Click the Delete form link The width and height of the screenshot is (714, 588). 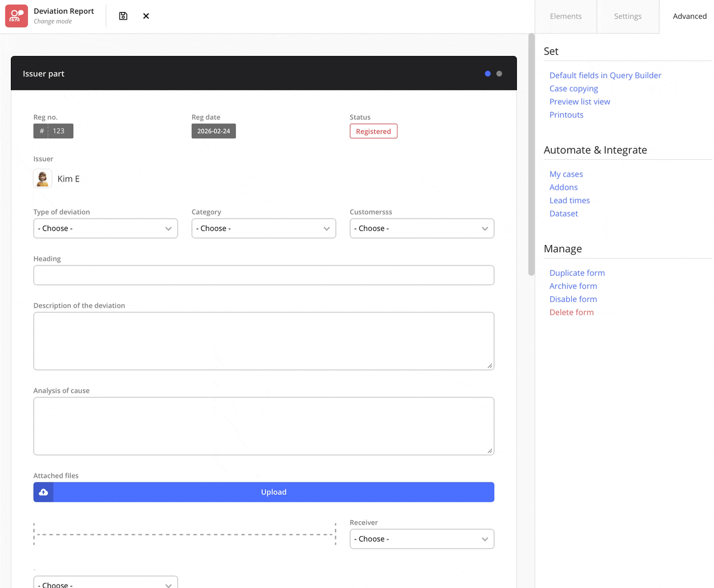[571, 312]
